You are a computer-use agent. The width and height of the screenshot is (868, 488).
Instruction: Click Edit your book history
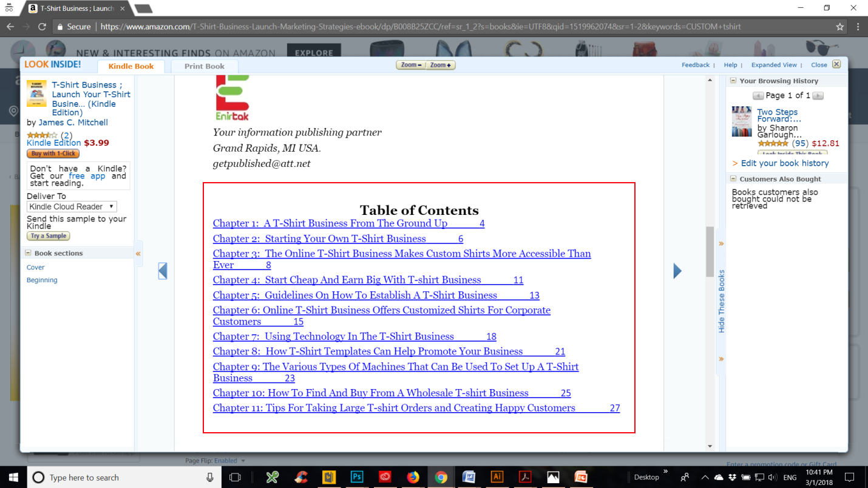(785, 163)
